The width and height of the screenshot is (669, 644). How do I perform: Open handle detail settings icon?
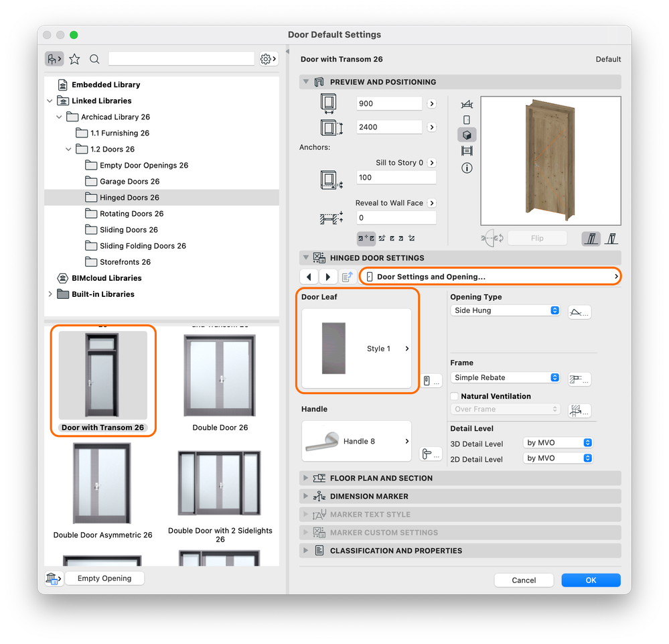[431, 454]
